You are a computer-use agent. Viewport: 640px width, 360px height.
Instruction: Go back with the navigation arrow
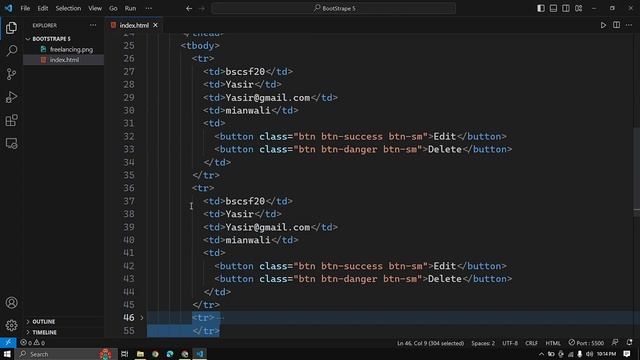click(189, 8)
